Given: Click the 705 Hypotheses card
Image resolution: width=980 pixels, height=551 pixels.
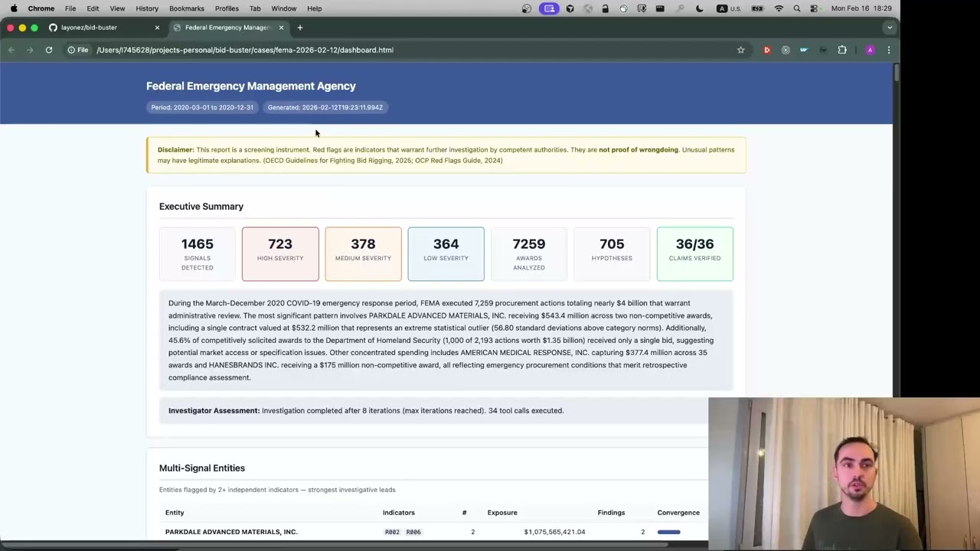Looking at the screenshot, I should pyautogui.click(x=612, y=254).
